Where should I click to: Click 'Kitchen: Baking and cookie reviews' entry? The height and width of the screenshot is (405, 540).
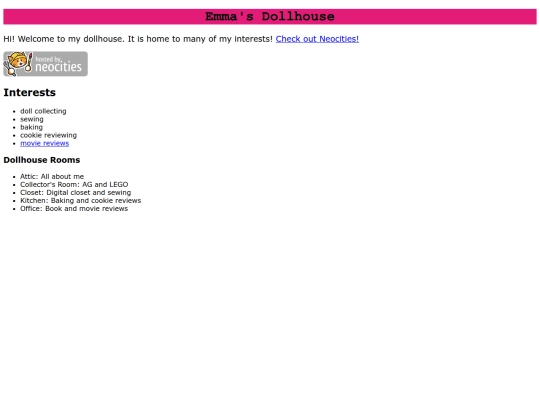[81, 200]
